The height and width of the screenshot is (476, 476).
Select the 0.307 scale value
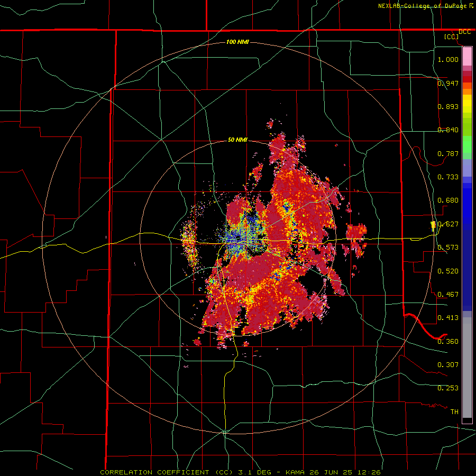[448, 365]
